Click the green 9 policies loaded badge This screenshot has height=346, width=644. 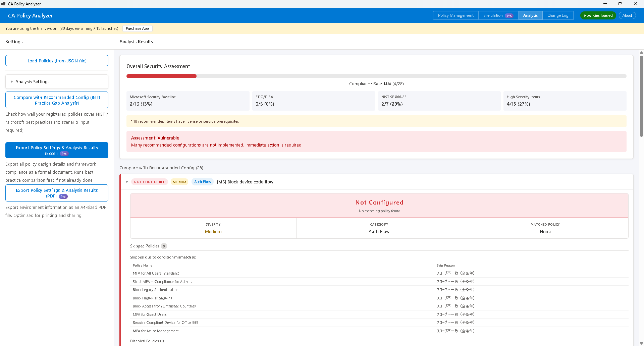click(598, 15)
